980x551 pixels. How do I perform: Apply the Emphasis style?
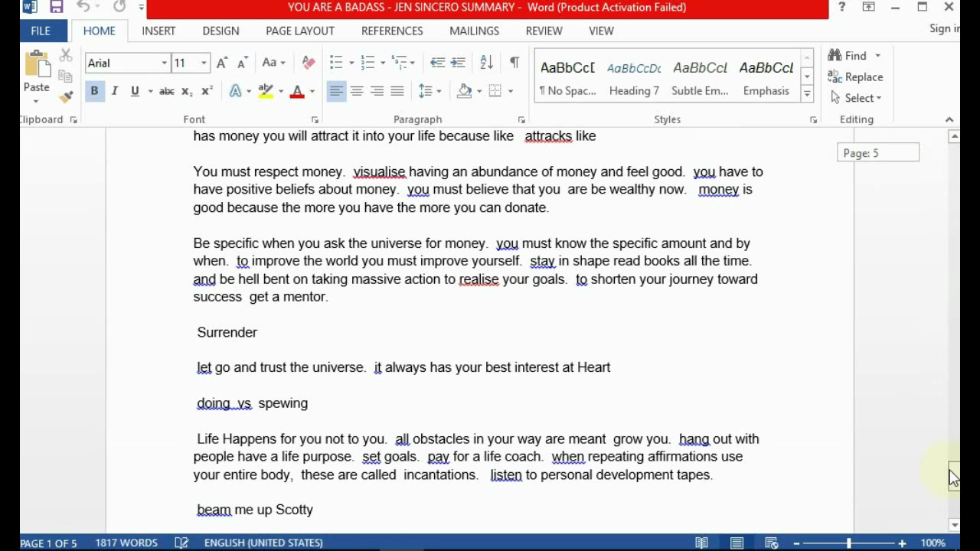766,78
